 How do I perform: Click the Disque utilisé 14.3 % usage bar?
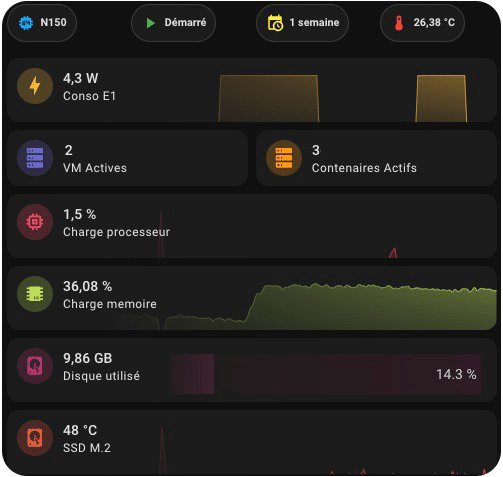point(325,374)
